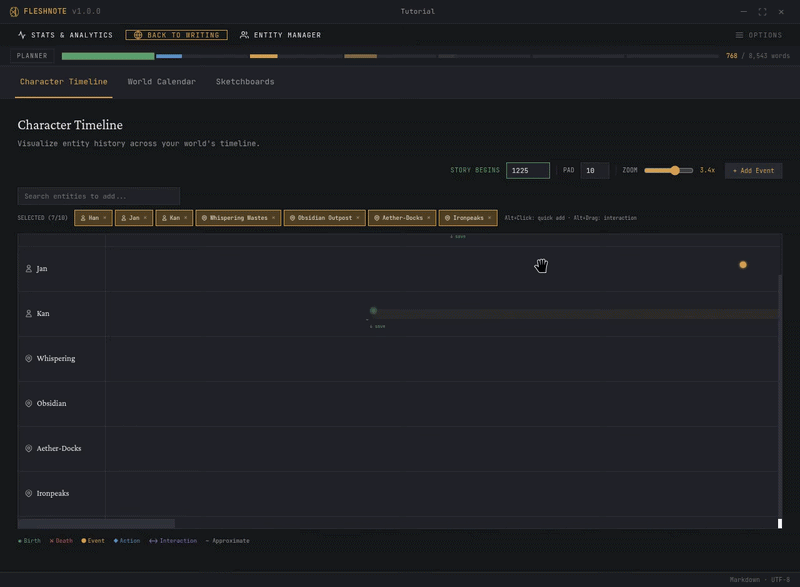The height and width of the screenshot is (587, 800).
Task: Click Entity Manager people icon
Action: [x=244, y=35]
